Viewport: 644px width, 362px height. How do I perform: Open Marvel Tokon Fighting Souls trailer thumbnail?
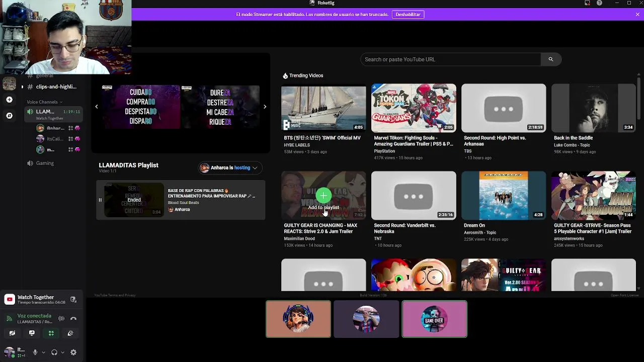point(414,108)
